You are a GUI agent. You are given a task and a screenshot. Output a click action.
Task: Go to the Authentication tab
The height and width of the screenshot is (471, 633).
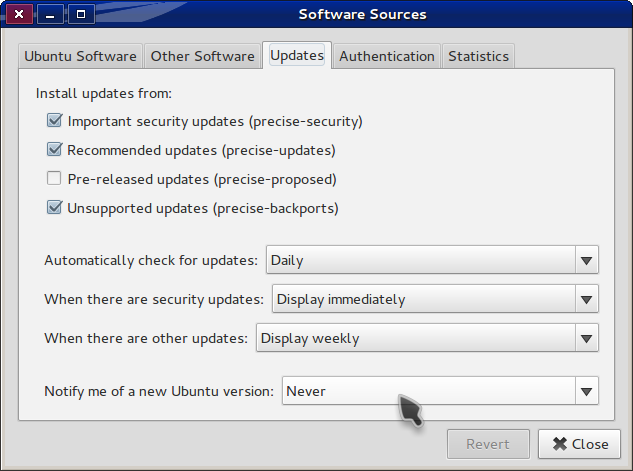pos(386,56)
